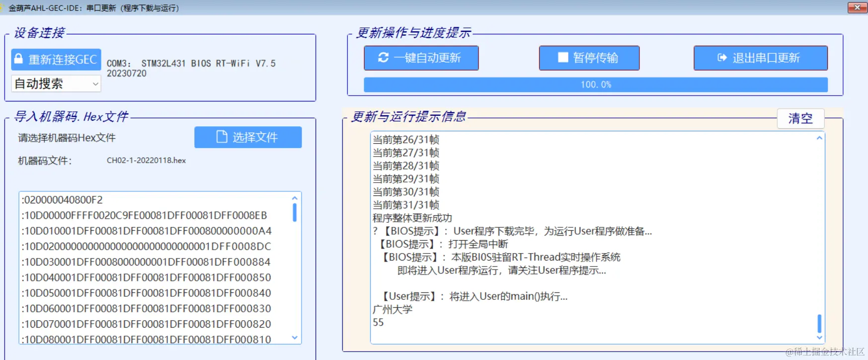The height and width of the screenshot is (360, 868).
Task: Pause transfer via 暂停传输 button
Action: point(589,58)
